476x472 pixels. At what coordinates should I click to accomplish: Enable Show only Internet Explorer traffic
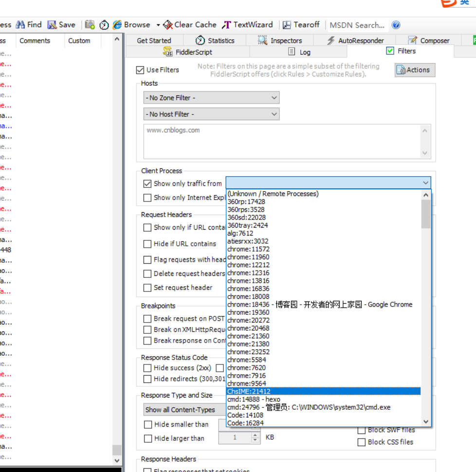tap(147, 198)
